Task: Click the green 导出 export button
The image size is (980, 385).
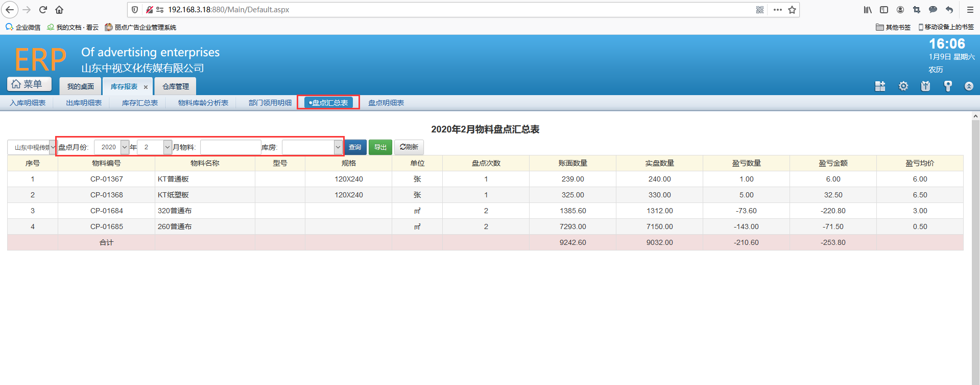Action: 380,147
